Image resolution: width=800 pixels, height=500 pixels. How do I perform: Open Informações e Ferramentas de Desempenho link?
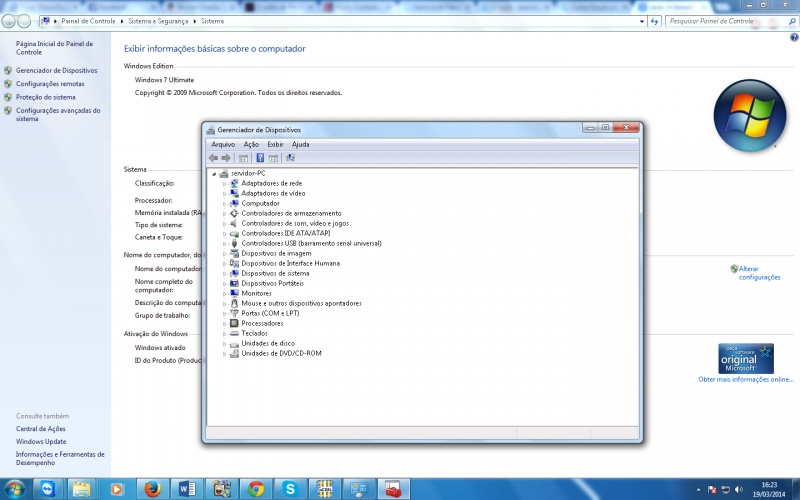(x=60, y=459)
